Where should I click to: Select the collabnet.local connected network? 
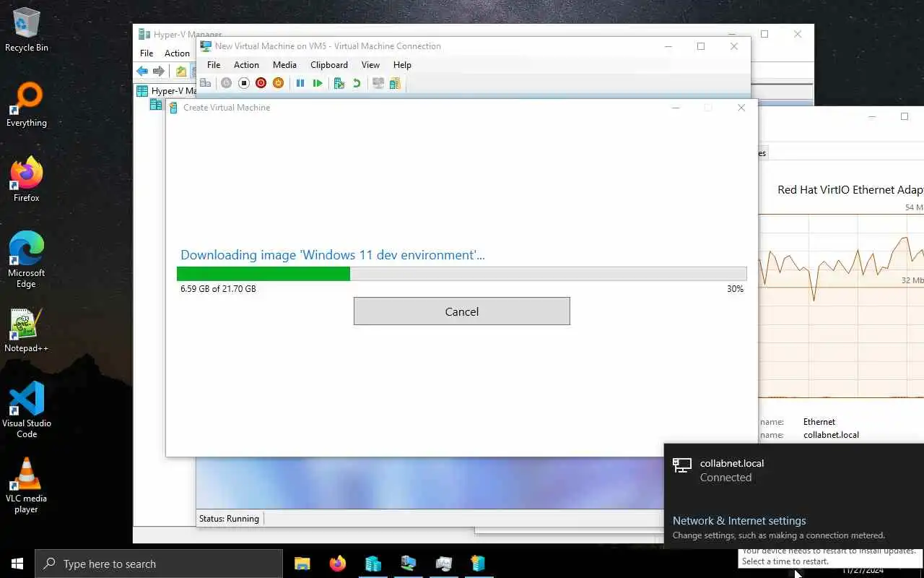click(794, 470)
